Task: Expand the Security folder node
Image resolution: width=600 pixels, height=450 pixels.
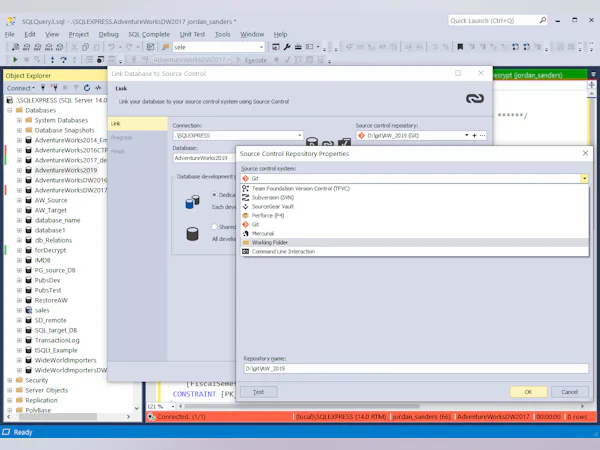Action: [x=10, y=380]
